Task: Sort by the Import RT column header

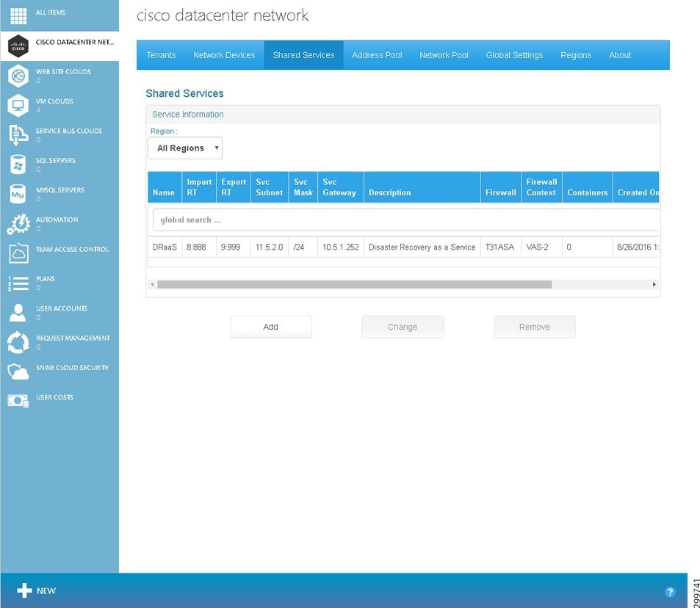Action: coord(199,187)
